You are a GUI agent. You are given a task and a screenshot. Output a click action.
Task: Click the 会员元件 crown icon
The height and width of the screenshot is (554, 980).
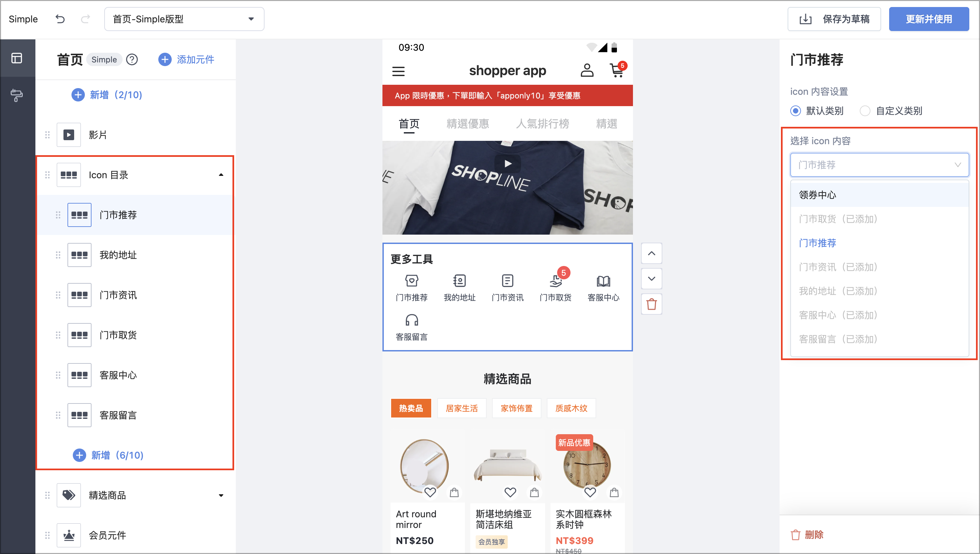(x=68, y=535)
